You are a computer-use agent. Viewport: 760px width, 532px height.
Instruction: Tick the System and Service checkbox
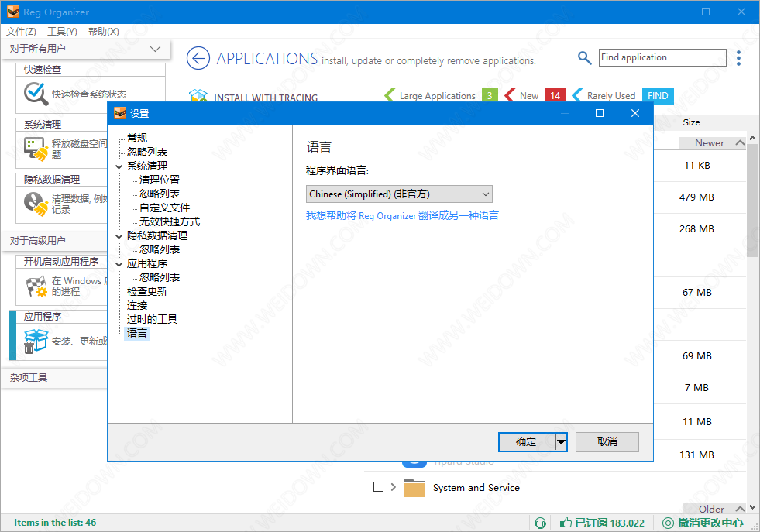tap(379, 487)
